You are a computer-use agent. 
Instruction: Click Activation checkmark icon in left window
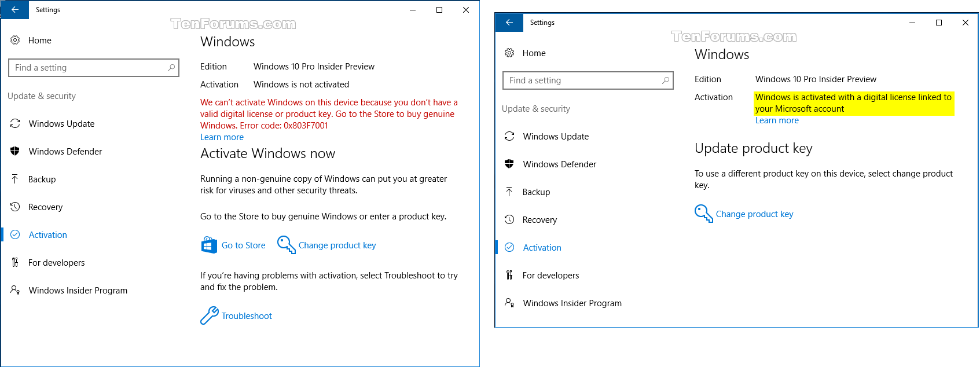point(15,234)
